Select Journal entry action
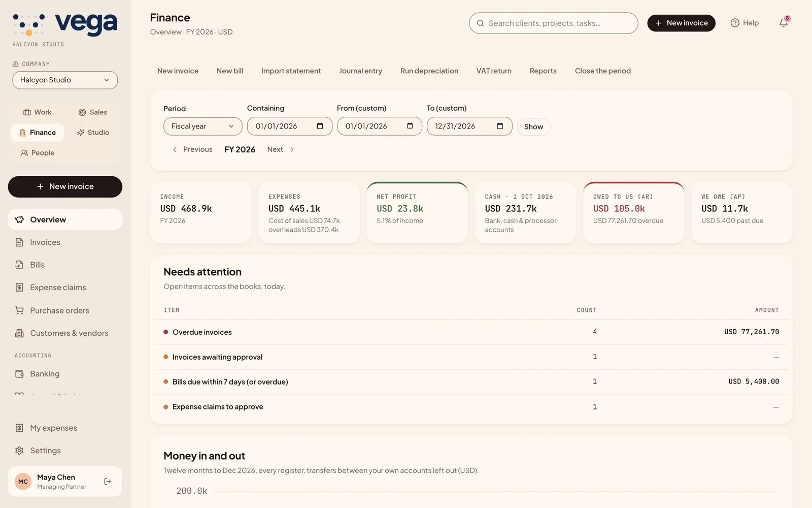The height and width of the screenshot is (508, 812). tap(360, 71)
